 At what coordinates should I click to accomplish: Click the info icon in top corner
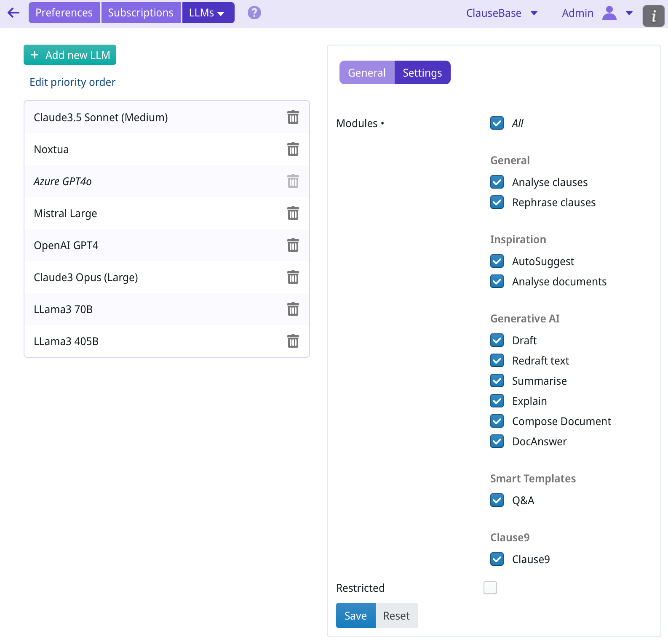point(653,16)
